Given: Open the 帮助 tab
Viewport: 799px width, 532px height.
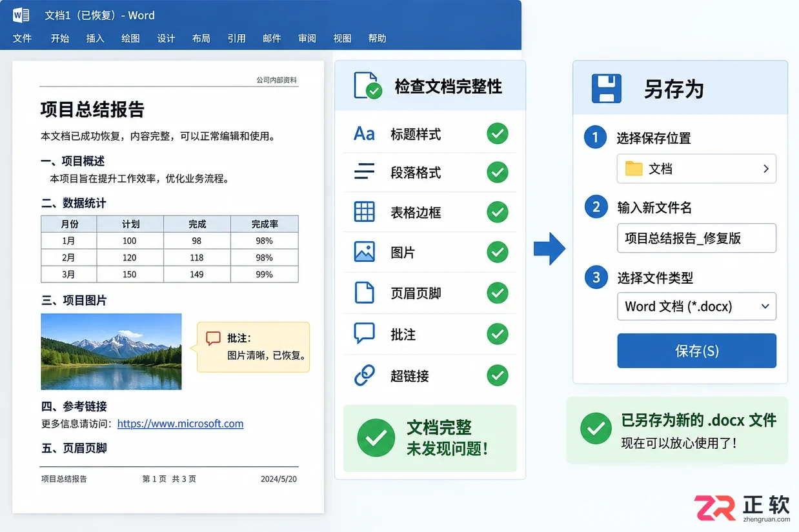Looking at the screenshot, I should point(377,38).
